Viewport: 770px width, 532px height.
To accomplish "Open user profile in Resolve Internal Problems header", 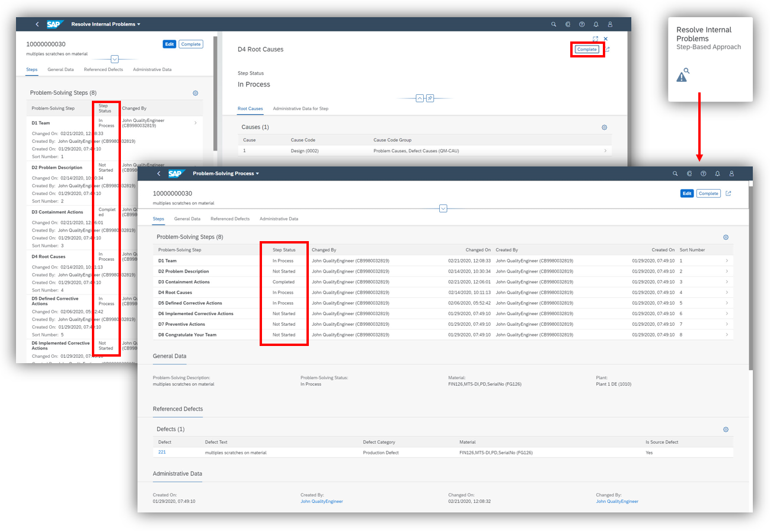I will [610, 24].
